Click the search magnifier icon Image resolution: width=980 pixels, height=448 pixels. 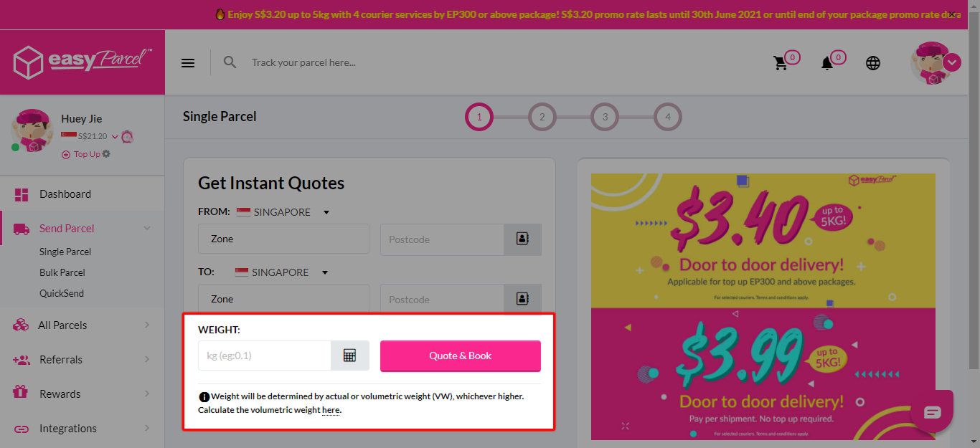(x=230, y=62)
